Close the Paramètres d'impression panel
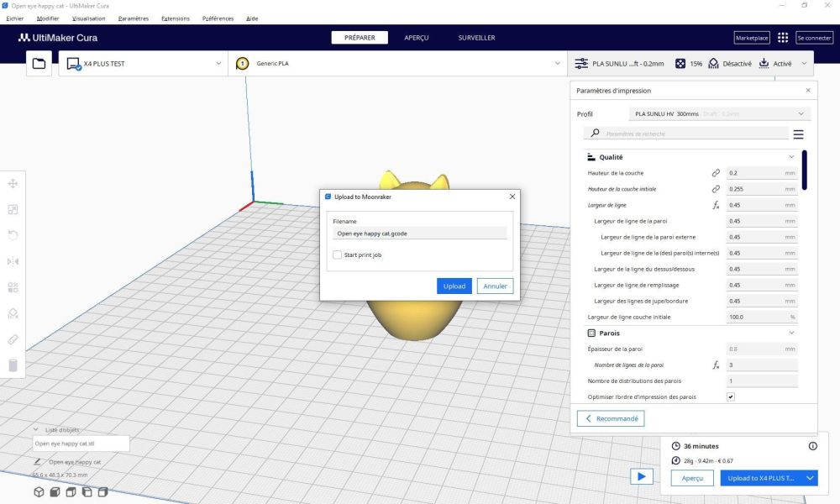Screen dimensions: 840x504 [x=808, y=91]
